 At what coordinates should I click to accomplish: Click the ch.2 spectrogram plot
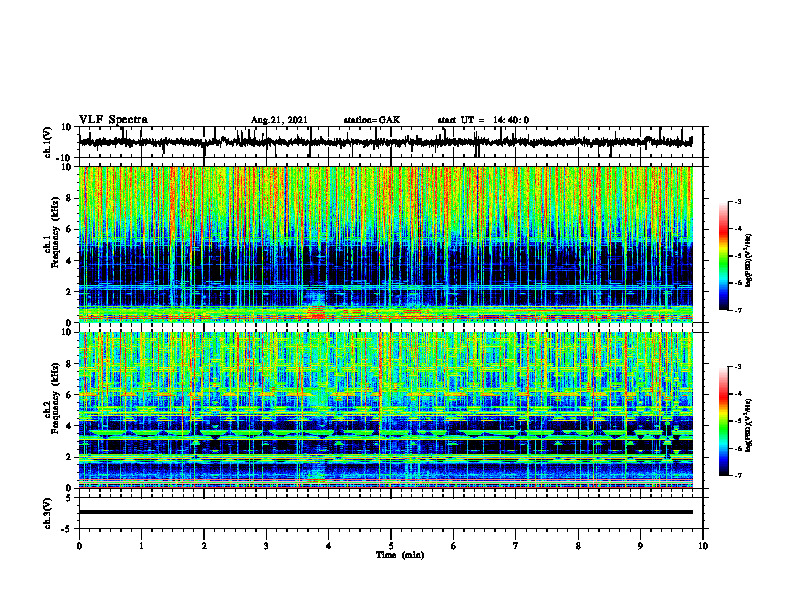[386, 410]
